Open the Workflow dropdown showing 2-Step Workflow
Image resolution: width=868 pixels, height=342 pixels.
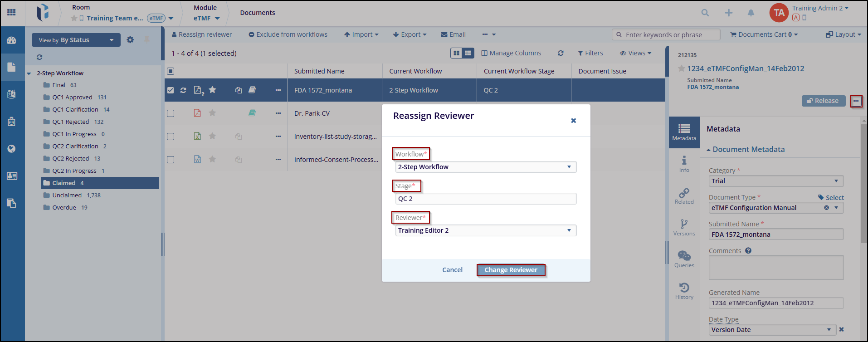(x=486, y=167)
